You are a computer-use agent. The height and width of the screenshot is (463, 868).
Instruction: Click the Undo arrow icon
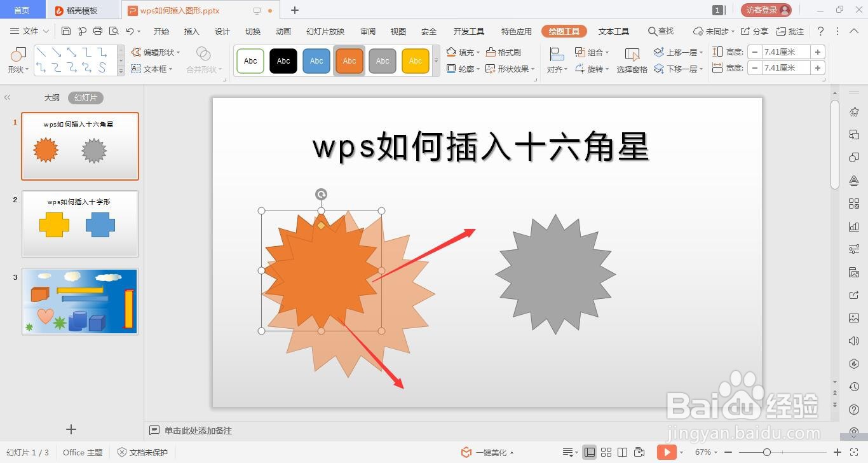tap(130, 31)
